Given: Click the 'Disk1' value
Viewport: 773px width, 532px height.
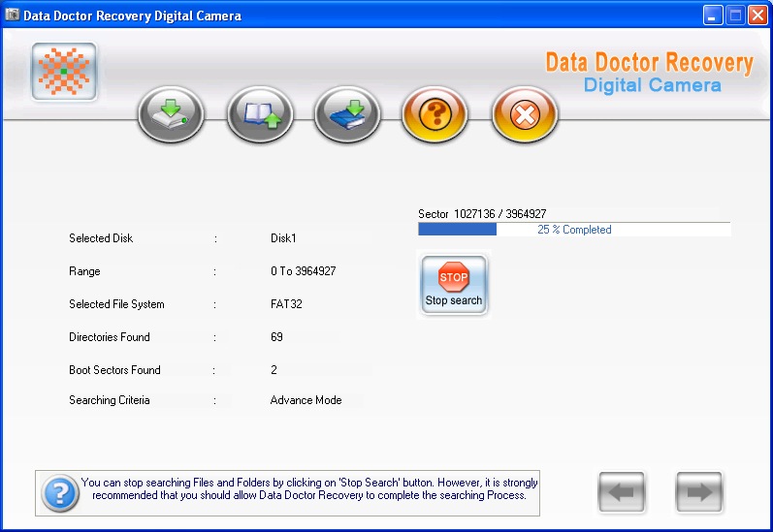Looking at the screenshot, I should pos(283,238).
